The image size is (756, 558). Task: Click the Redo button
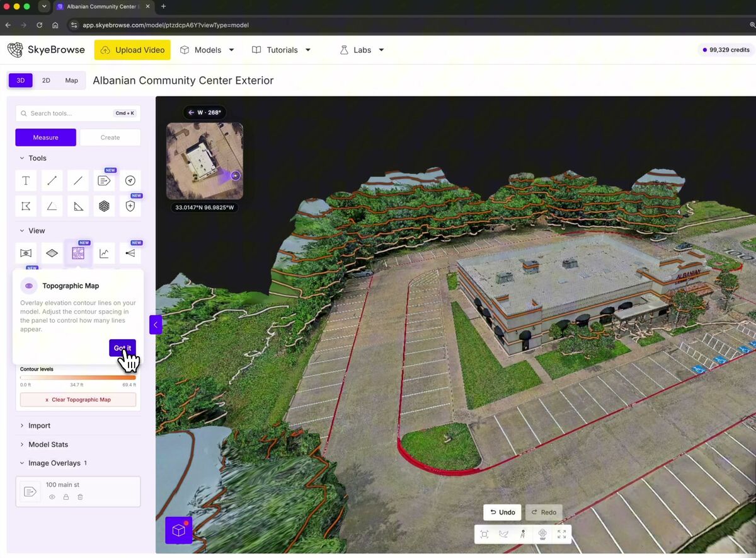click(543, 513)
